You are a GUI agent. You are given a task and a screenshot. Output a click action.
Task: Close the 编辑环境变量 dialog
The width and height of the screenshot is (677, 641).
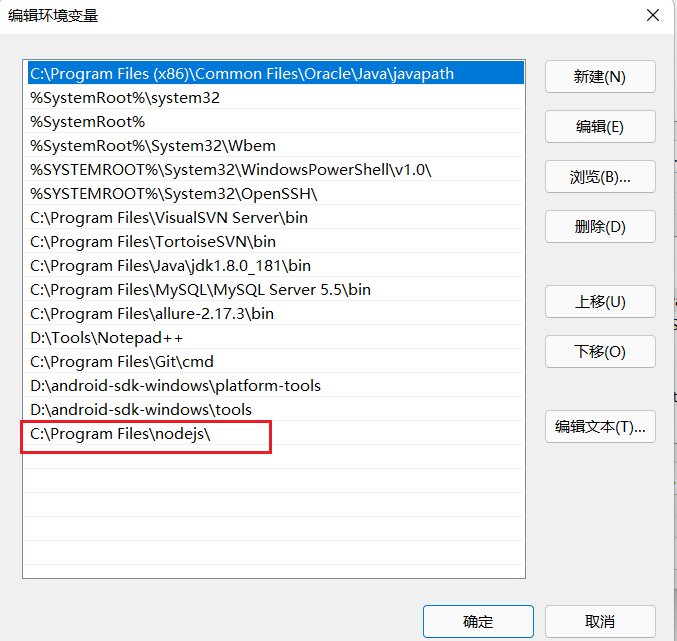[x=652, y=15]
